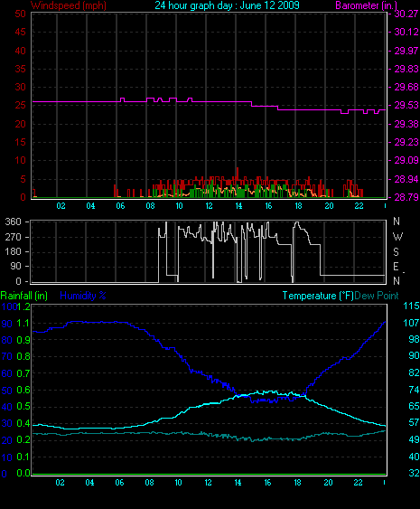Click red windspeed axis value 50
This screenshot has height=509, width=420.
tap(20, 14)
